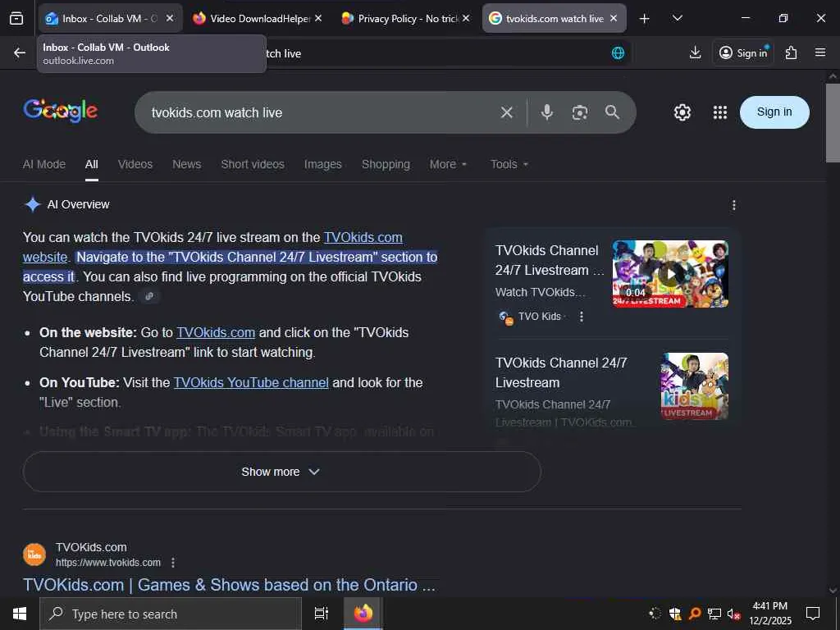This screenshot has width=840, height=630.
Task: Open the second TVOkids livestream card thumbnail
Action: [x=694, y=386]
